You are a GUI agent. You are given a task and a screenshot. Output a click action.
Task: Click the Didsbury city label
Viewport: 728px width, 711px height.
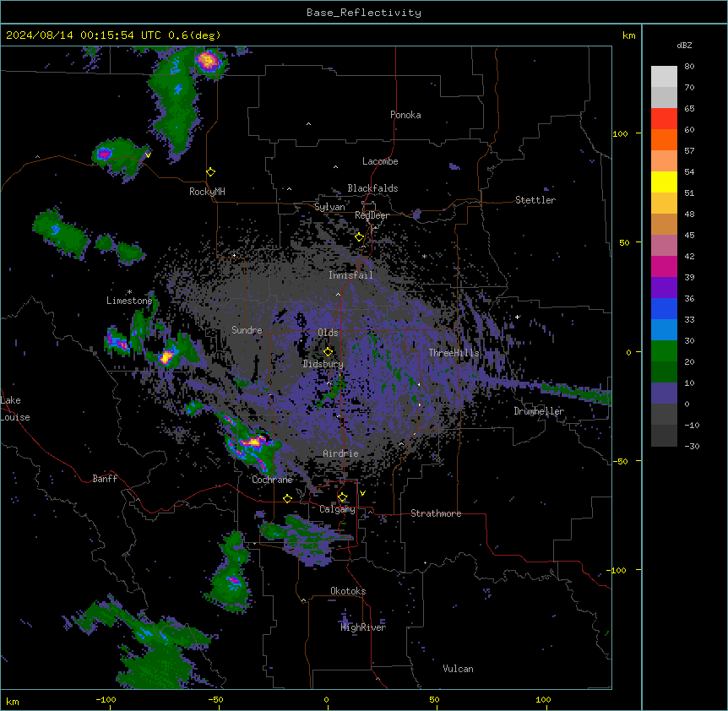323,364
